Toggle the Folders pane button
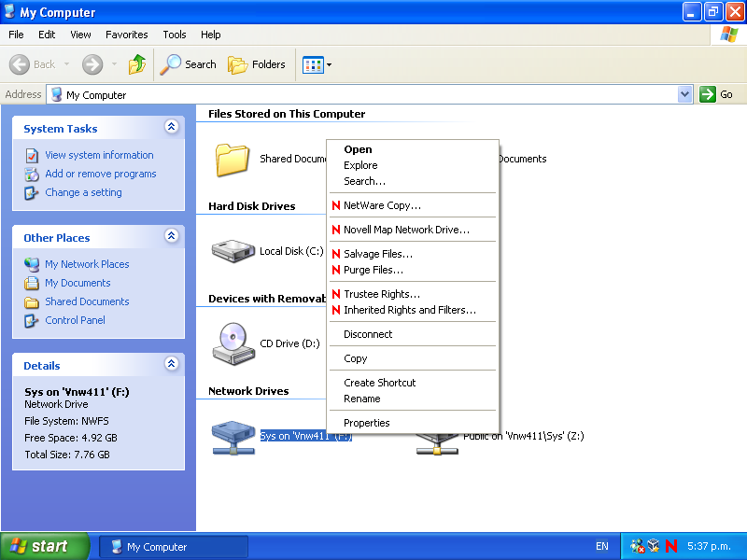This screenshot has width=747, height=560. click(x=257, y=64)
